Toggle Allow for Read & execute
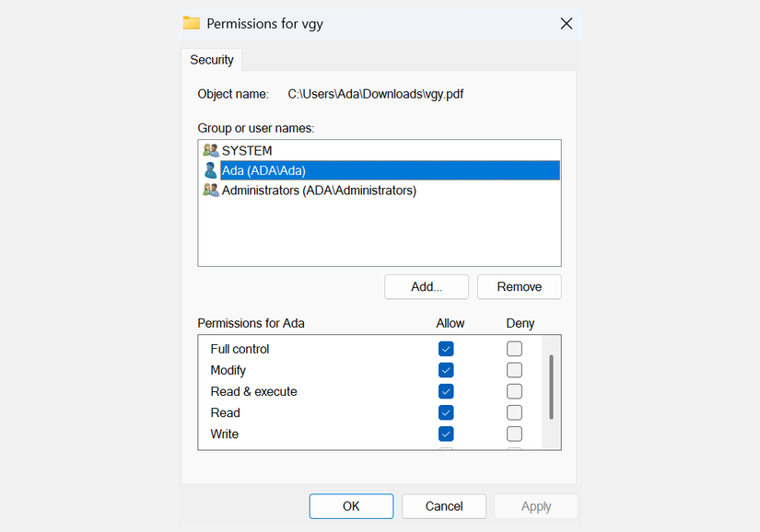 tap(446, 391)
